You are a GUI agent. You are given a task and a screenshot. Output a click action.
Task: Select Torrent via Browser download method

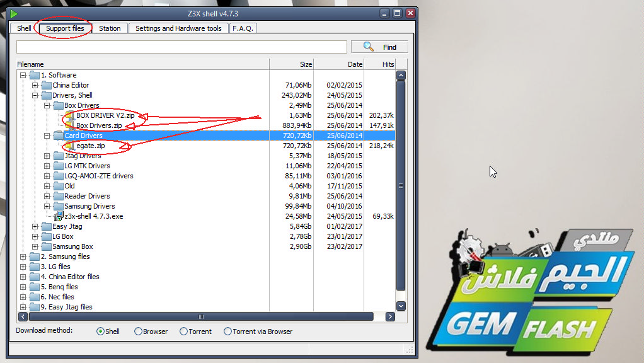(227, 331)
